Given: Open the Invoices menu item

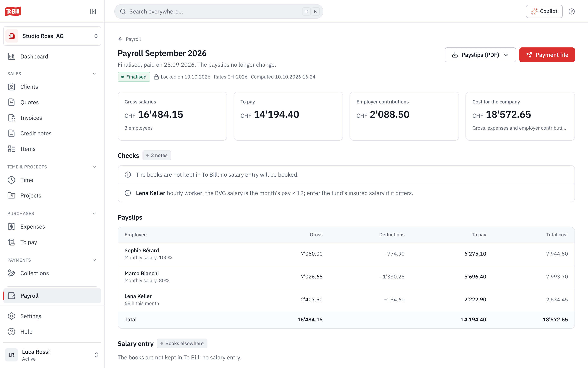Looking at the screenshot, I should pos(52,118).
